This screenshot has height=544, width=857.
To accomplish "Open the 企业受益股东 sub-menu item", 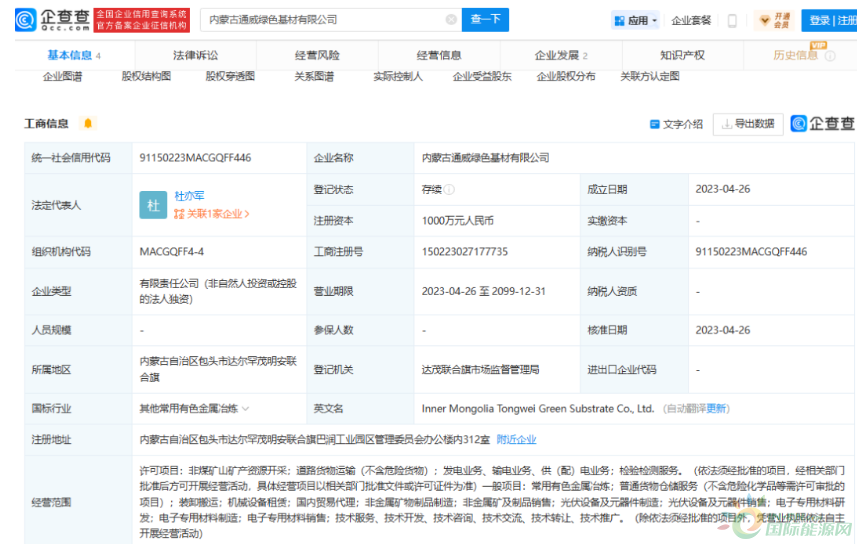I will tap(482, 77).
